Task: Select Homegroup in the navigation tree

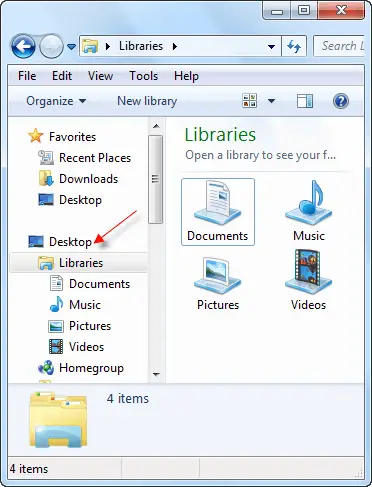Action: [81, 368]
